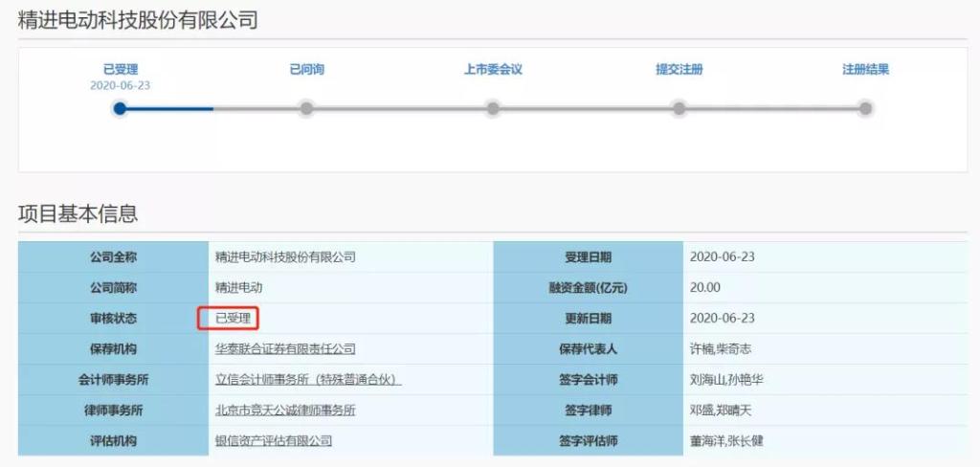Click the 融资金额(亿元) header cell

coord(589,288)
